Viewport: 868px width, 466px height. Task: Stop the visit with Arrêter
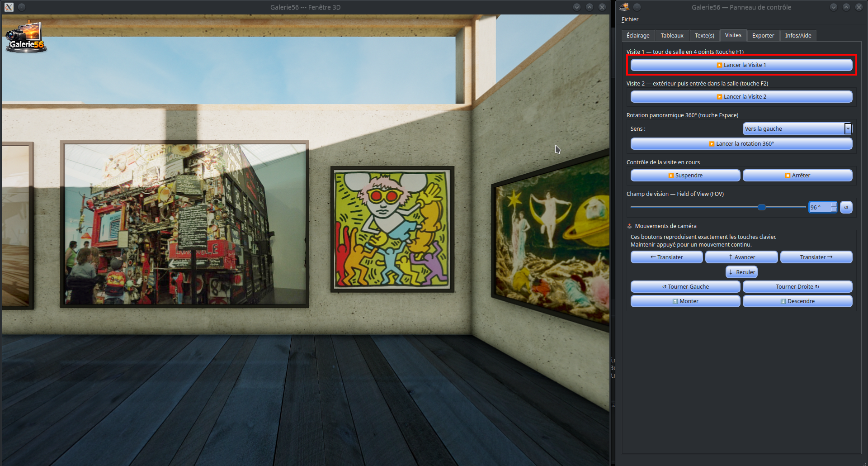pyautogui.click(x=797, y=176)
